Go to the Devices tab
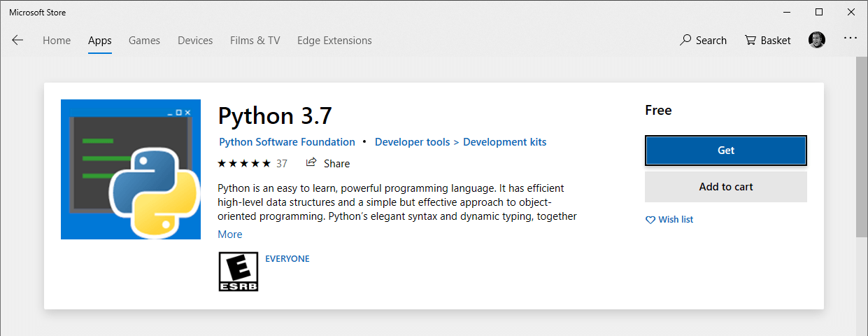Viewport: 868px width, 336px height. pyautogui.click(x=195, y=41)
